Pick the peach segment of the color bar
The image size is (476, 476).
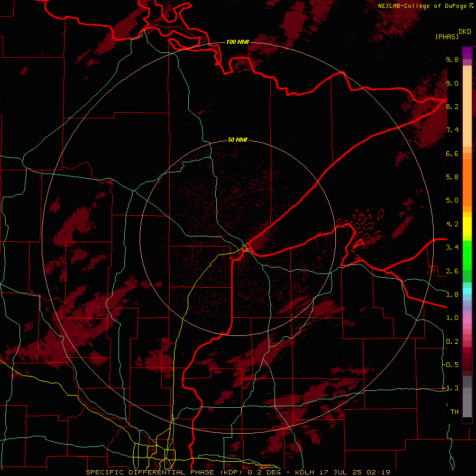click(x=467, y=108)
